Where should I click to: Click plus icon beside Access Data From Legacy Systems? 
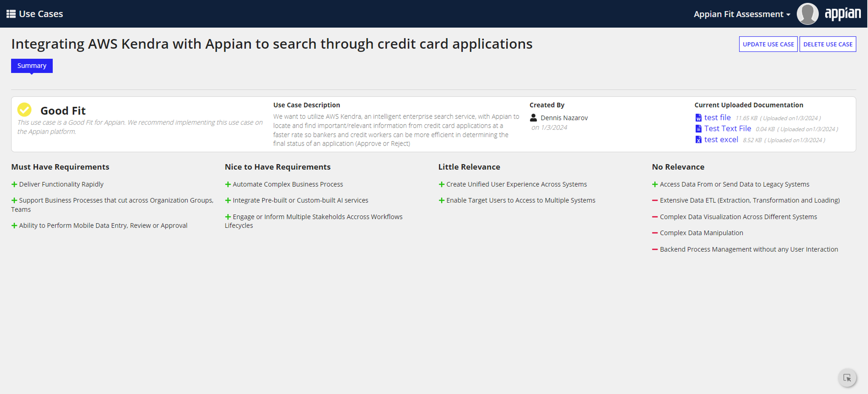pyautogui.click(x=655, y=184)
